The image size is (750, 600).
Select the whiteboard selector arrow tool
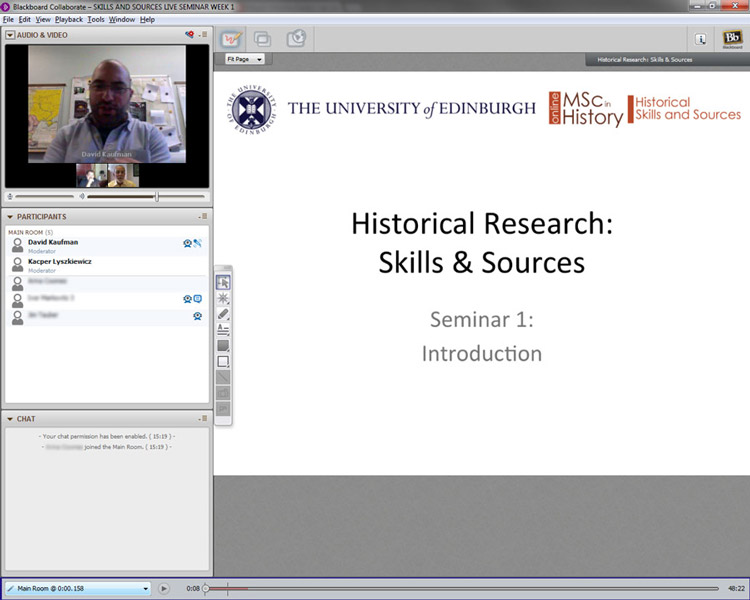tap(223, 283)
